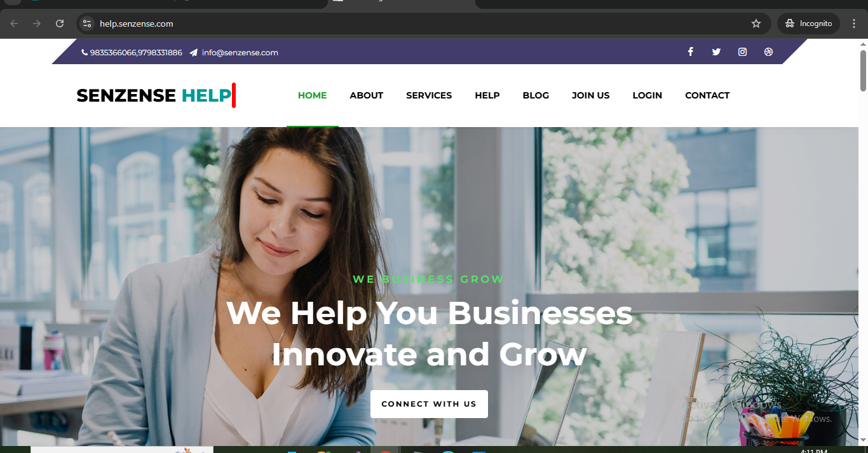Go to the SERVICES page
Viewport: 868px width, 453px height.
tap(429, 95)
